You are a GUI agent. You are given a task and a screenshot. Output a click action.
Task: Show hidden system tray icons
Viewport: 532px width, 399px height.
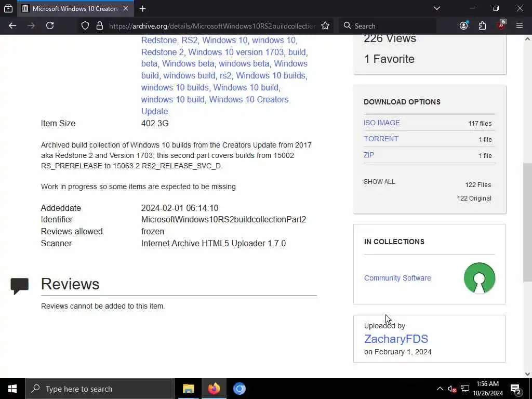click(x=440, y=389)
